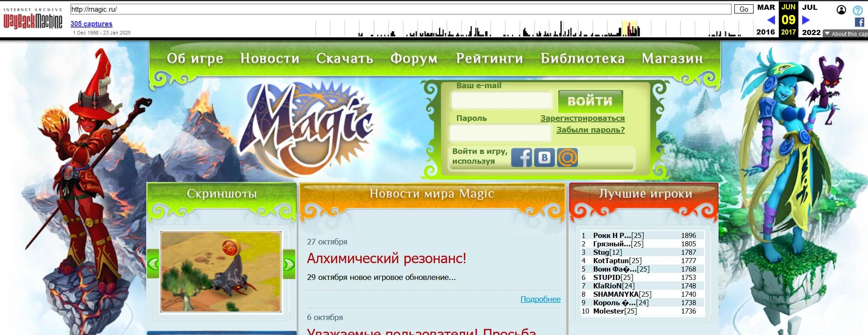
Task: Open Скачать menu item
Action: click(x=345, y=58)
